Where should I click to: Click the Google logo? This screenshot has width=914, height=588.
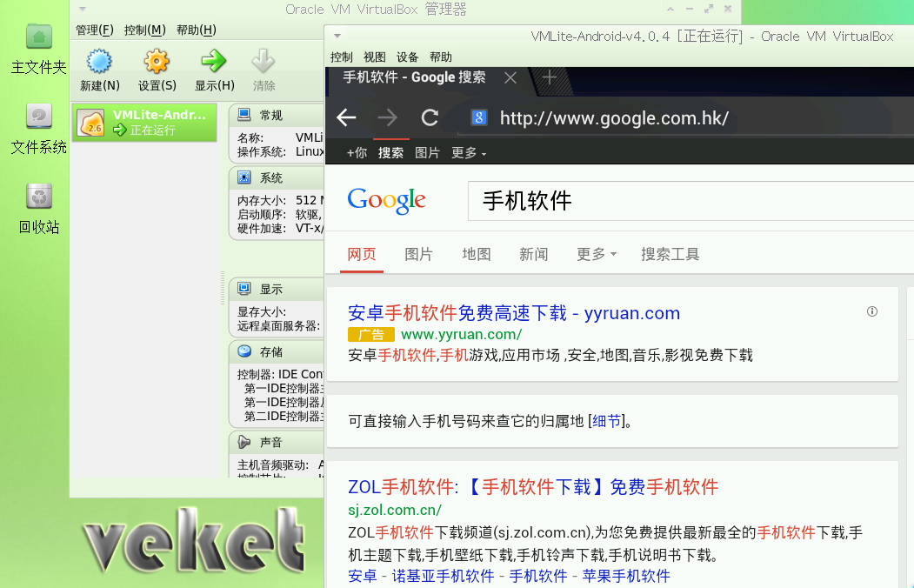[386, 201]
